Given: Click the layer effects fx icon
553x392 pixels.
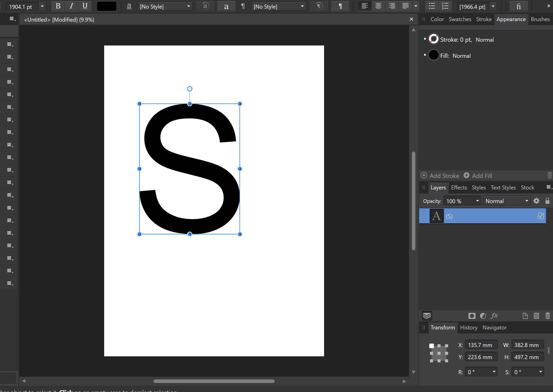Looking at the screenshot, I should pos(494,316).
